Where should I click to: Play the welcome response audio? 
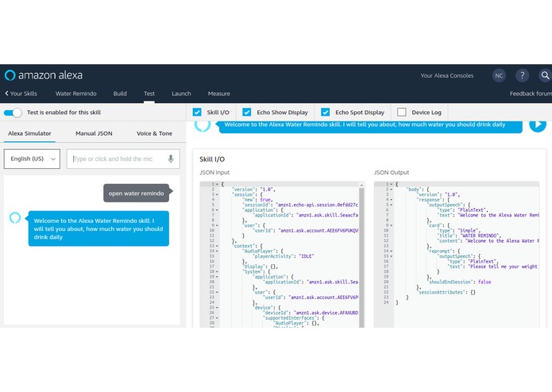[538, 125]
